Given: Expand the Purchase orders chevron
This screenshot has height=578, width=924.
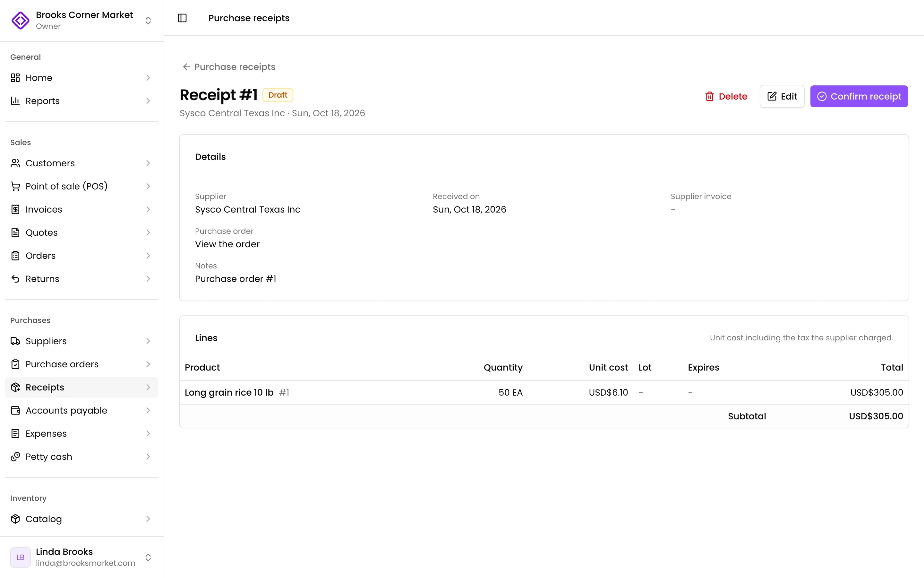Looking at the screenshot, I should click(148, 364).
